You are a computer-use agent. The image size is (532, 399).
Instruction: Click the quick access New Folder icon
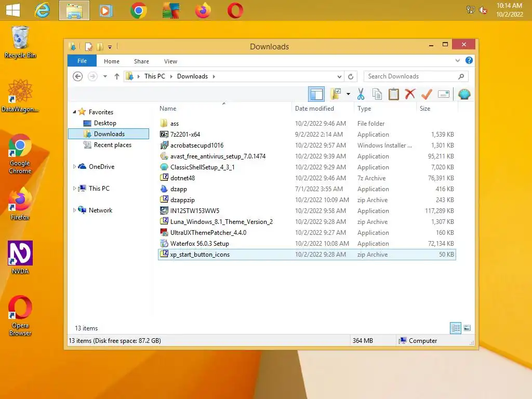[100, 46]
